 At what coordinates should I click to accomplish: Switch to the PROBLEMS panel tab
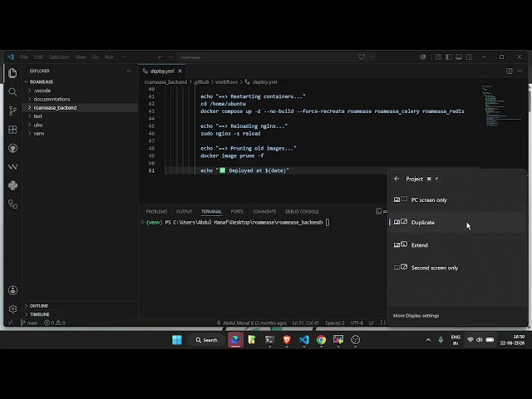156,211
